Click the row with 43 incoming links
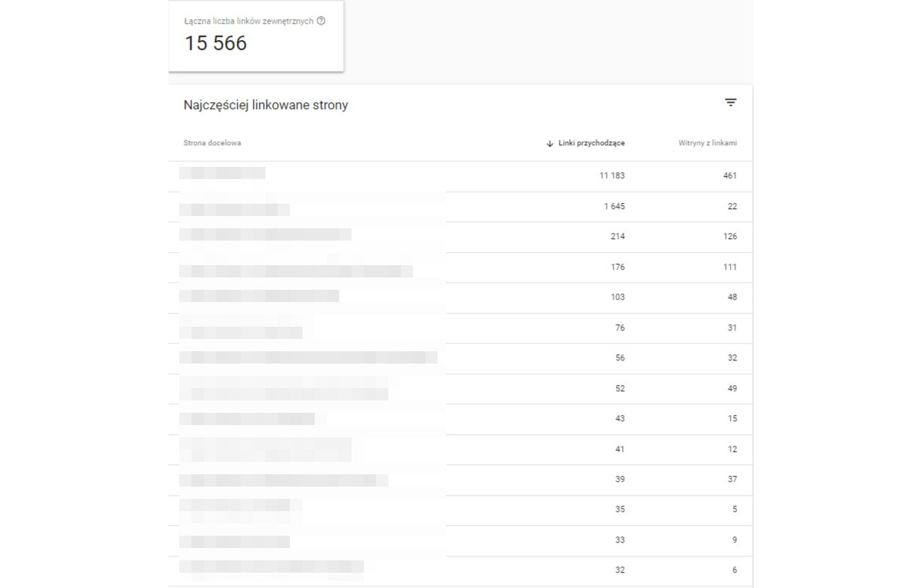This screenshot has height=588, width=923. tap(460, 419)
